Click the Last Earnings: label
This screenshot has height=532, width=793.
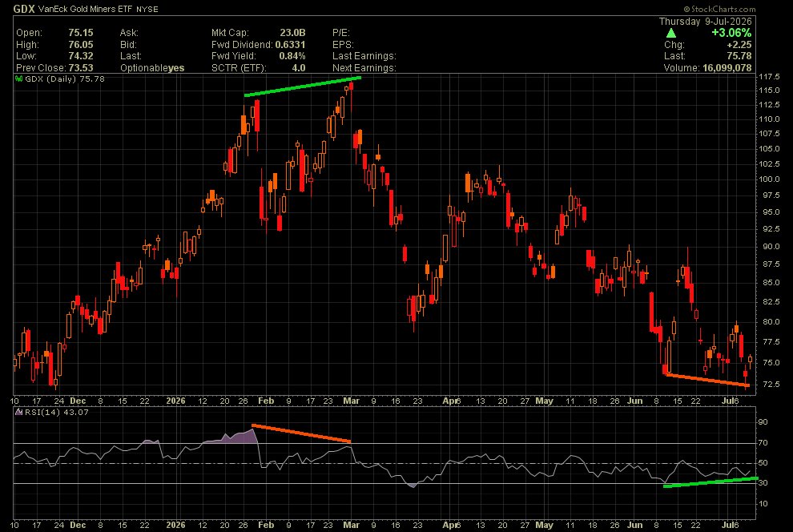point(364,56)
